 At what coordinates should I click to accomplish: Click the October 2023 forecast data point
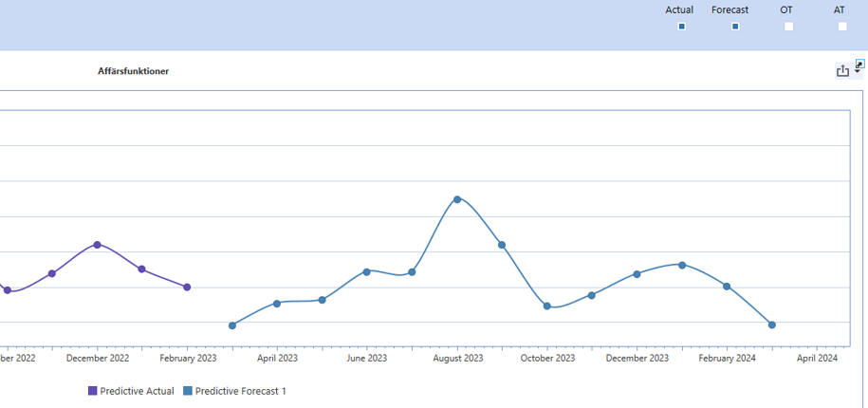coord(547,306)
